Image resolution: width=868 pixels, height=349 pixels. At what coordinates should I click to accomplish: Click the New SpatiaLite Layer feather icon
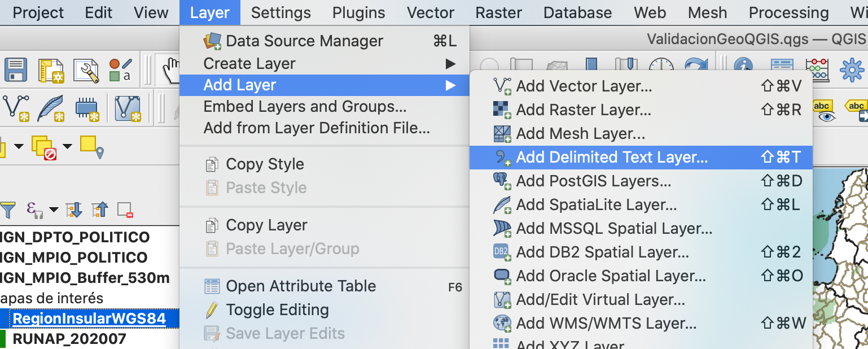point(51,108)
